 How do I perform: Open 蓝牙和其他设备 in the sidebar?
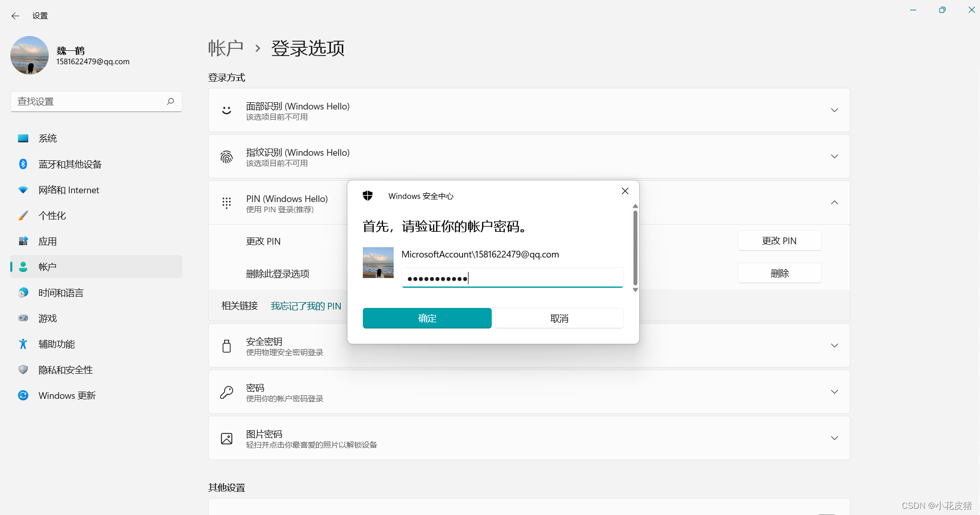(x=97, y=164)
